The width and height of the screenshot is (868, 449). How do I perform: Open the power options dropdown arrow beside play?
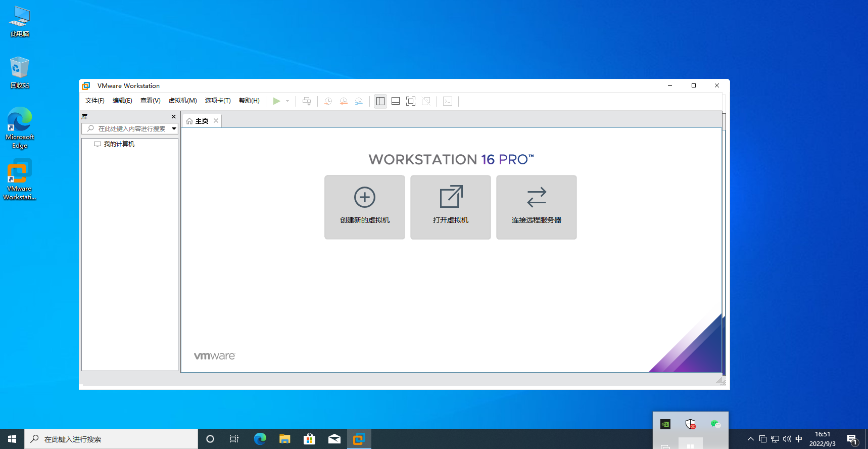[287, 101]
